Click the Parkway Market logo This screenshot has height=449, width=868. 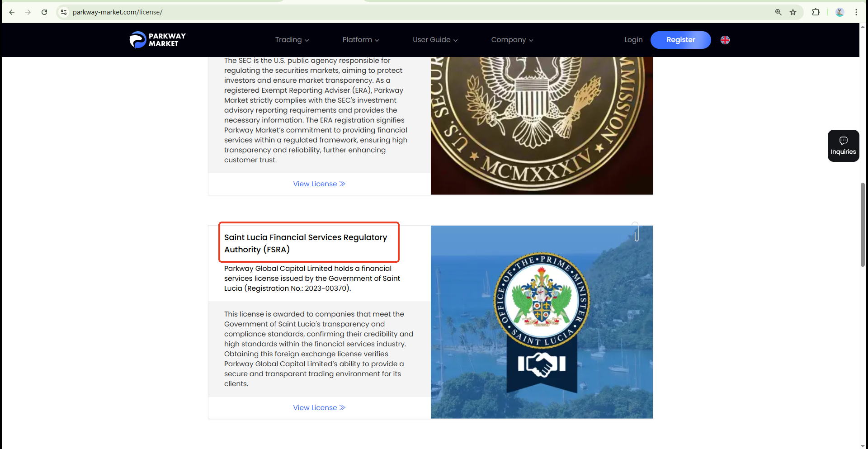(157, 40)
